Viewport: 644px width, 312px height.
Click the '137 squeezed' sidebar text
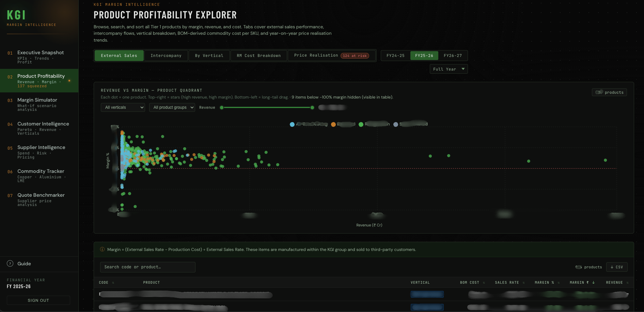(32, 86)
